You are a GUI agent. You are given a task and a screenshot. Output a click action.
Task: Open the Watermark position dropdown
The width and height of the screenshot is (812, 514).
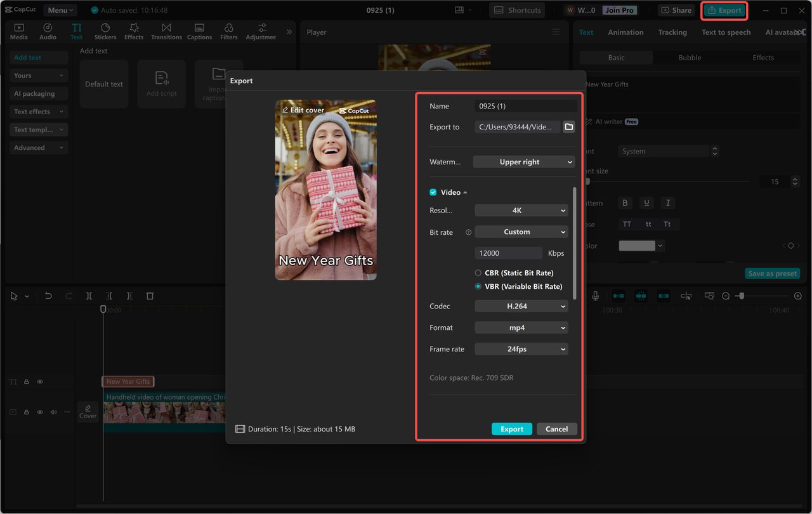coord(523,162)
